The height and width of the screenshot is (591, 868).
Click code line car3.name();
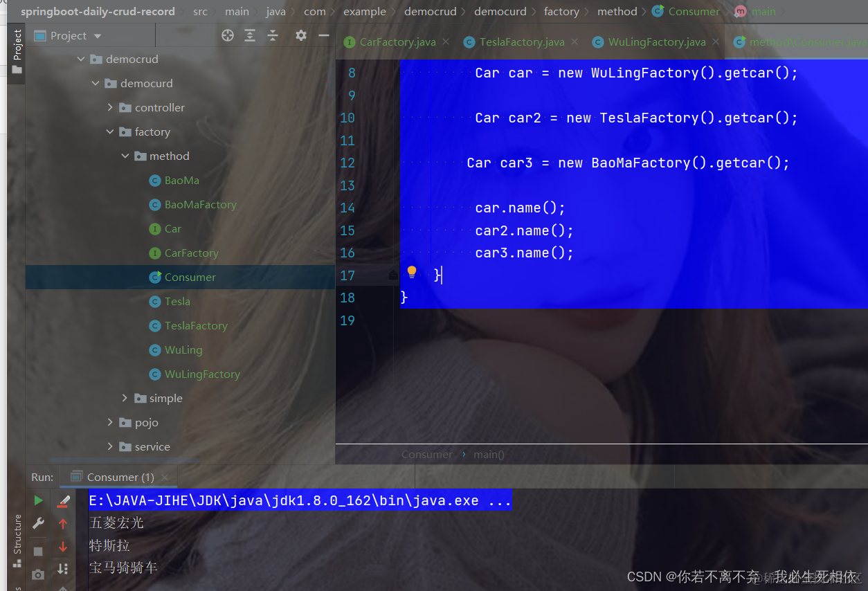tap(524, 253)
